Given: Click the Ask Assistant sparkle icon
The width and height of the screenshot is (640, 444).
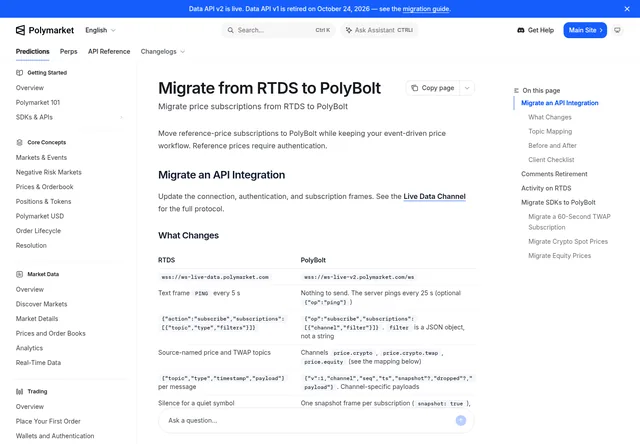Looking at the screenshot, I should pos(349,30).
